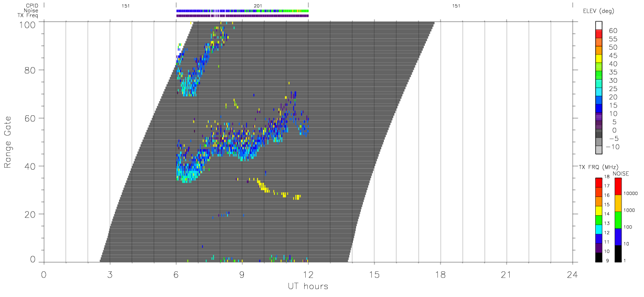This screenshot has height=297, width=644.
Task: Click the leftmost CPID value '151'
Action: [125, 6]
